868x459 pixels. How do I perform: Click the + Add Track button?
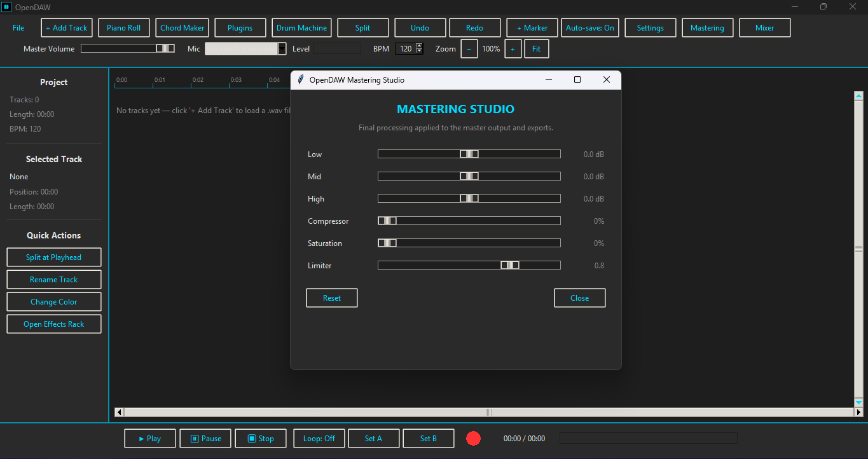tap(67, 28)
